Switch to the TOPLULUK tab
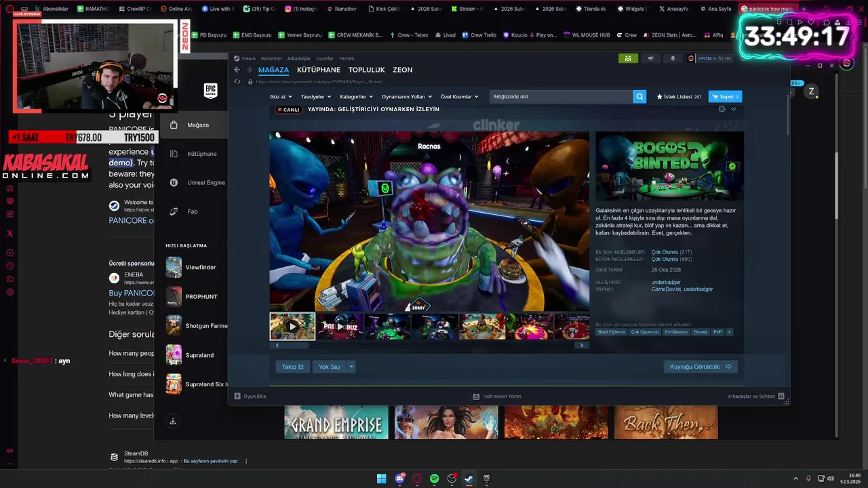 [x=366, y=70]
